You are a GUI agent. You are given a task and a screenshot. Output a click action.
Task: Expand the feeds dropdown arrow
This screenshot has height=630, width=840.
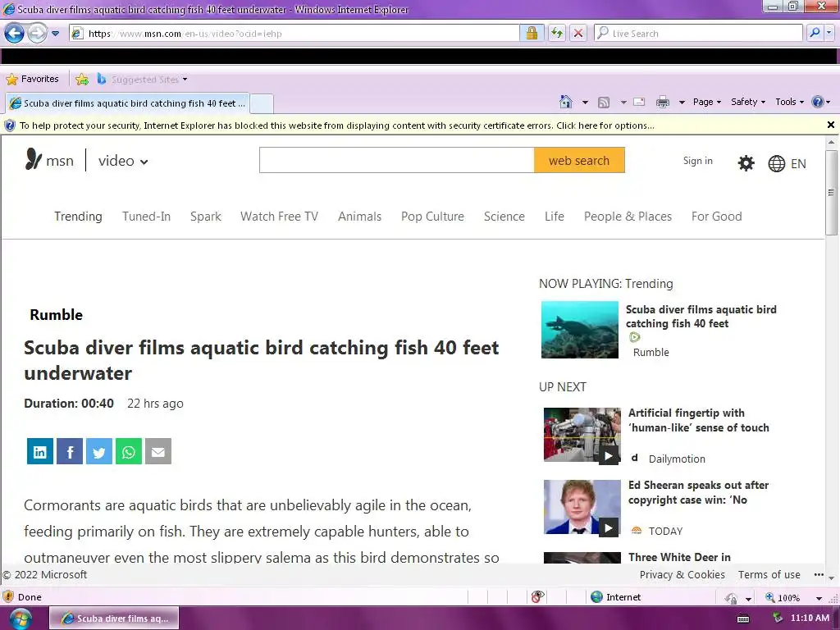(623, 103)
